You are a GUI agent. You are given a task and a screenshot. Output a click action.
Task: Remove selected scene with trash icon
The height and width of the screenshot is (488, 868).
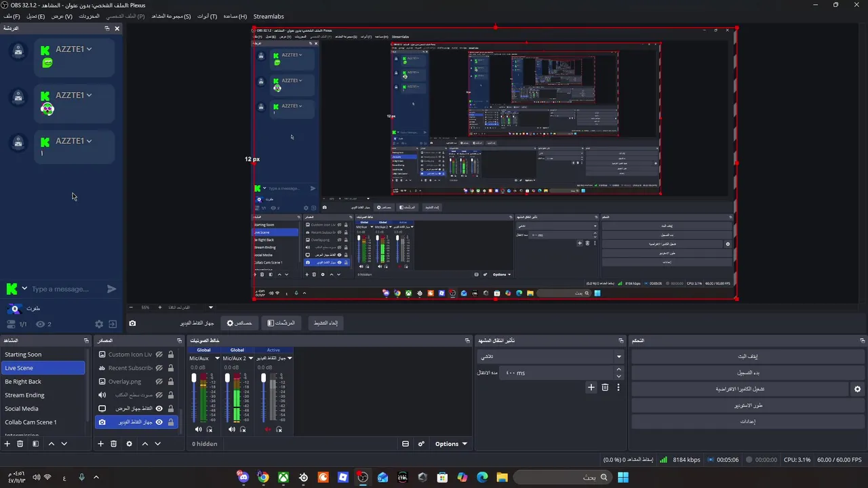click(x=20, y=444)
